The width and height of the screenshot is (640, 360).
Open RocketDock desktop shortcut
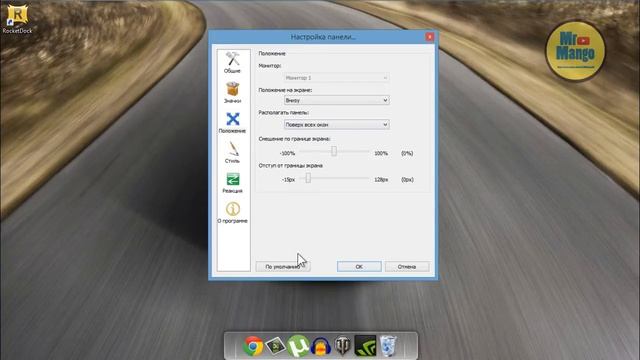click(x=17, y=19)
